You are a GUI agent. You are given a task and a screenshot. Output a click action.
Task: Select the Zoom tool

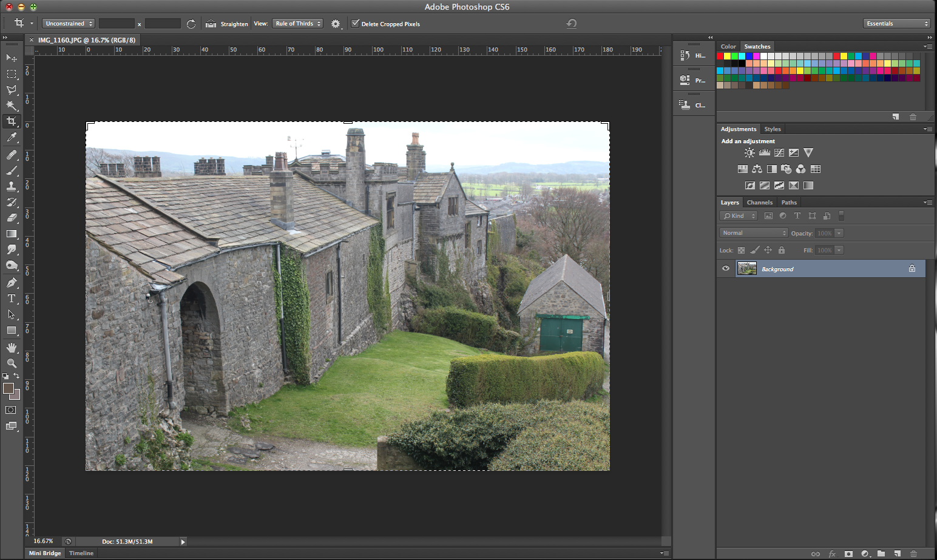pos(12,363)
